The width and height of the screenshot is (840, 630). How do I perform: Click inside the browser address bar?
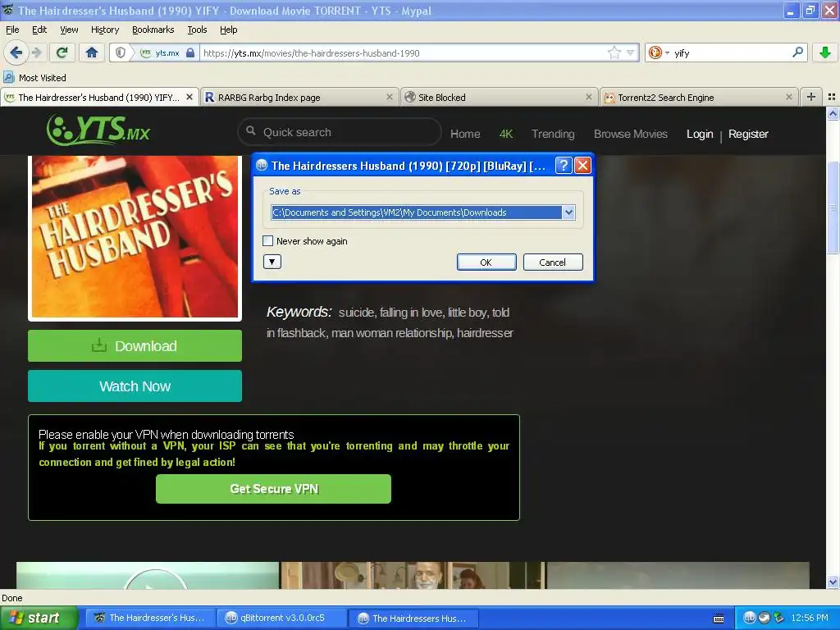(404, 53)
